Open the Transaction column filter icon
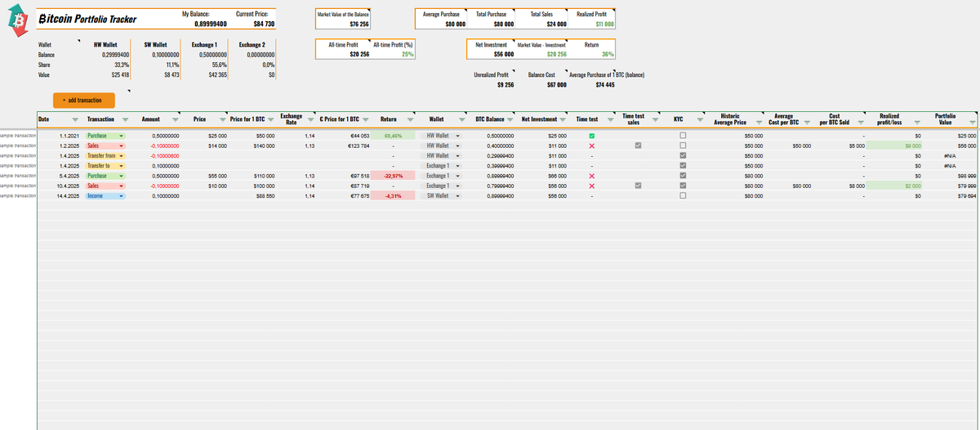This screenshot has width=980, height=430. 125,119
